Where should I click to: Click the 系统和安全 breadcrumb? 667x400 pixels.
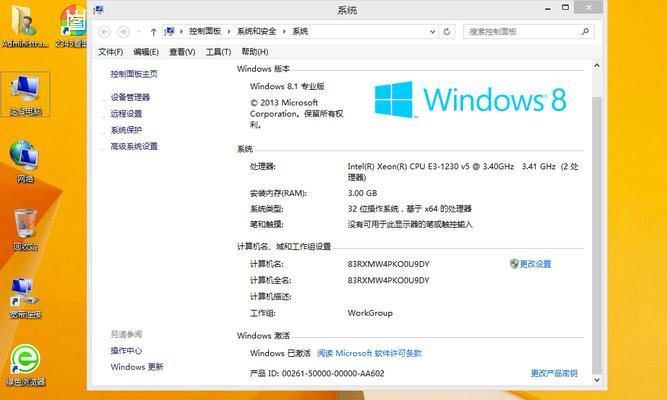257,31
